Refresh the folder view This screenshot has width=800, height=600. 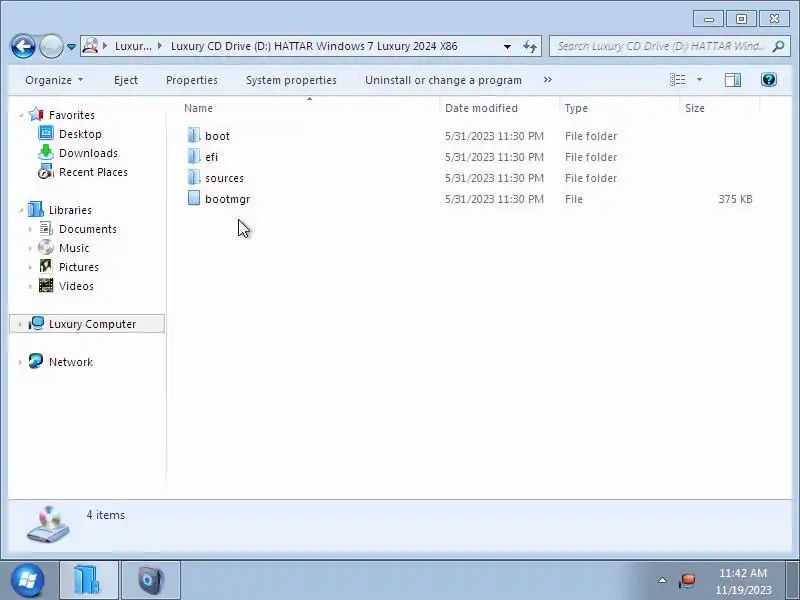point(530,46)
